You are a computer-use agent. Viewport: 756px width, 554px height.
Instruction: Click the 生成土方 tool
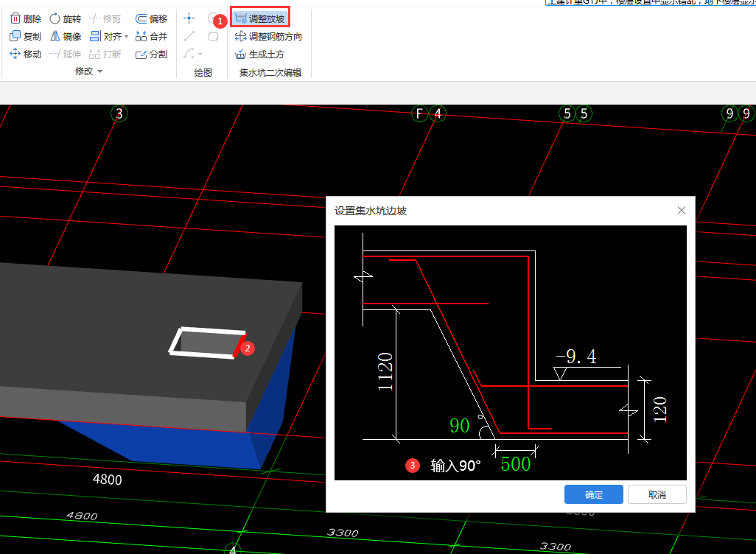click(x=260, y=54)
